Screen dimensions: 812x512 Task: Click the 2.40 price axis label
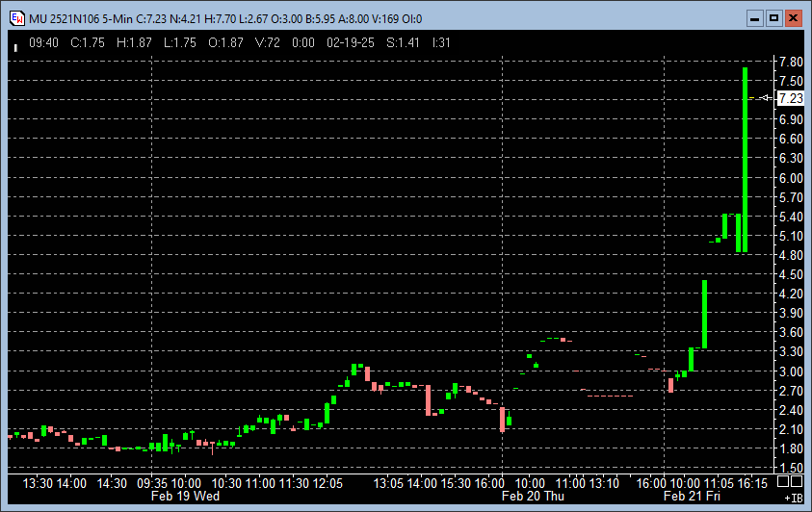[x=791, y=410]
